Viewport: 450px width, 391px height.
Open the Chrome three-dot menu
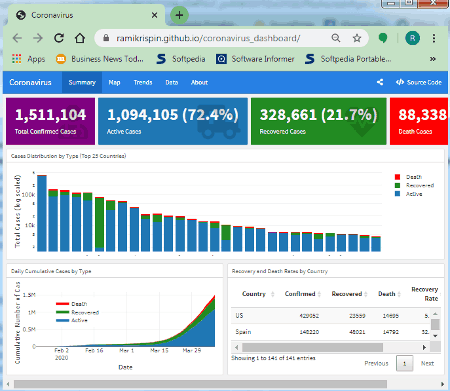(x=434, y=38)
